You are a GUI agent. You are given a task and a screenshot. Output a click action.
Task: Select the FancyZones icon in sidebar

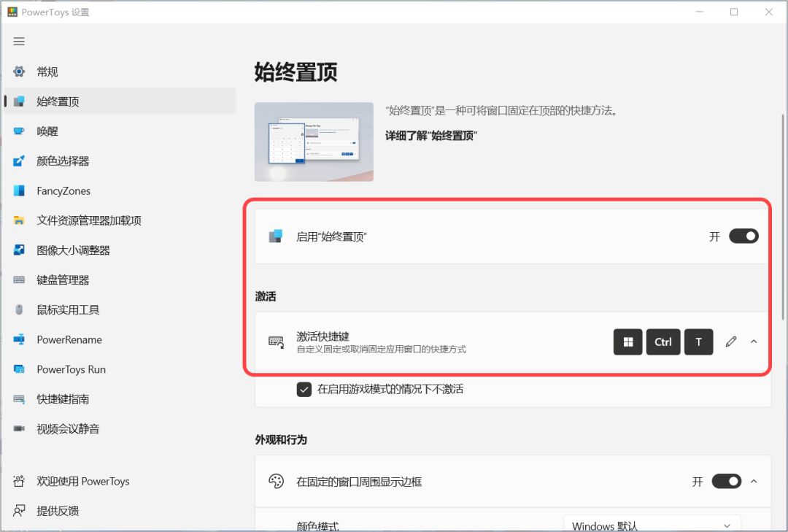[x=19, y=190]
